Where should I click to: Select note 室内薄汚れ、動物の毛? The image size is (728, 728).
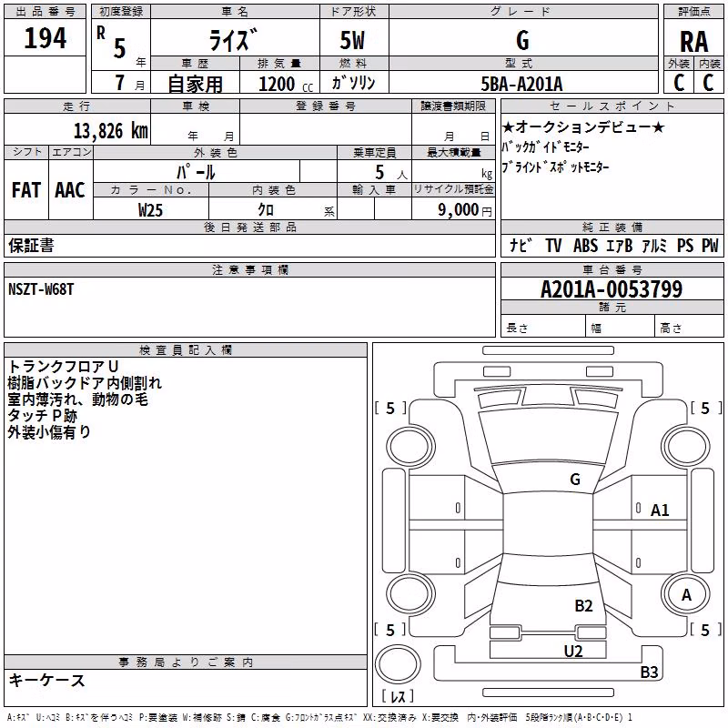77,399
